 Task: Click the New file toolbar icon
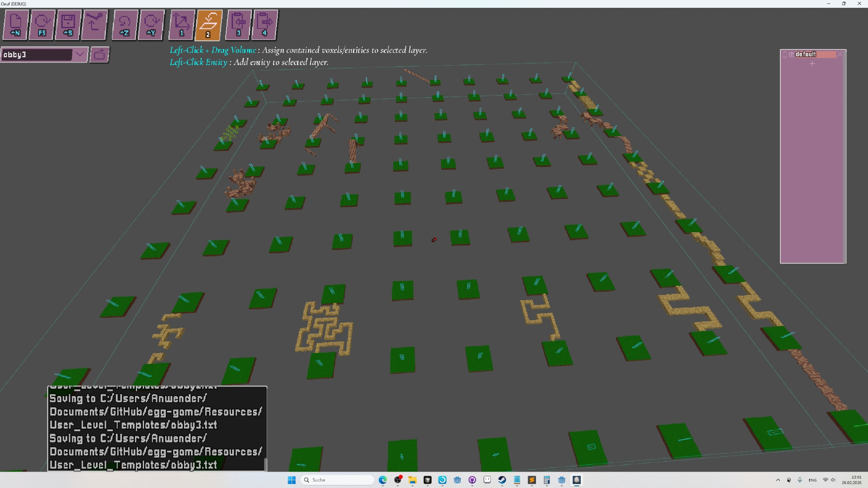tap(16, 25)
